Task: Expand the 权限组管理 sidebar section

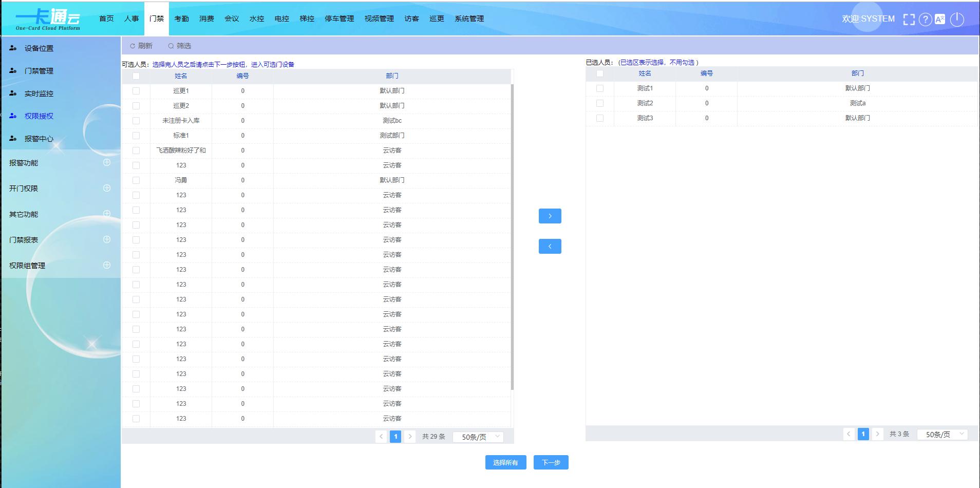Action: 107,266
